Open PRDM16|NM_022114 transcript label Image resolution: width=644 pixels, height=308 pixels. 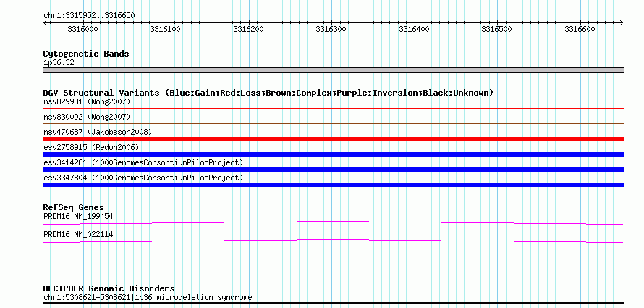(78, 234)
